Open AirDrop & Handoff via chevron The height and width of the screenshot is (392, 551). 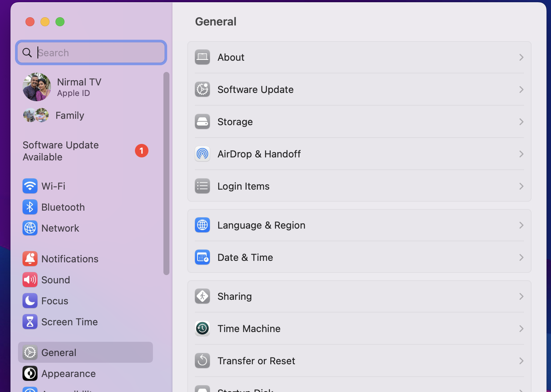(x=521, y=154)
